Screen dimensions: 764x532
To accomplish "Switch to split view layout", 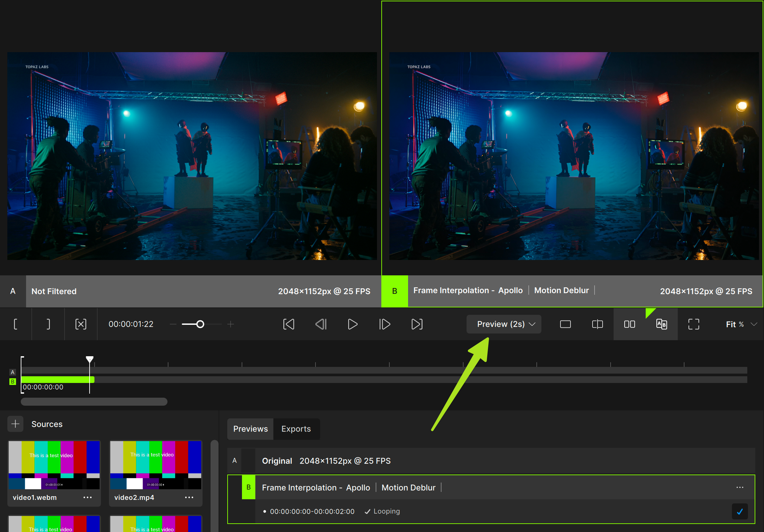I will pos(597,324).
